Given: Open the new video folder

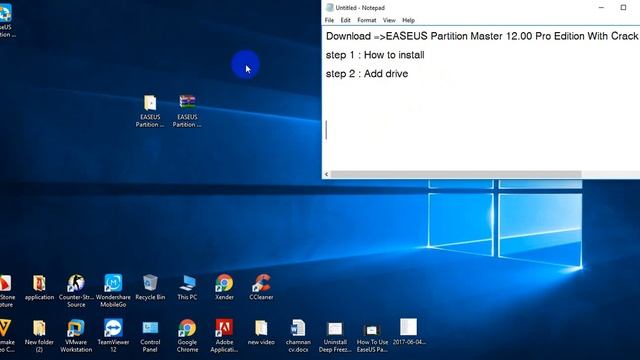Looking at the screenshot, I should click(261, 329).
